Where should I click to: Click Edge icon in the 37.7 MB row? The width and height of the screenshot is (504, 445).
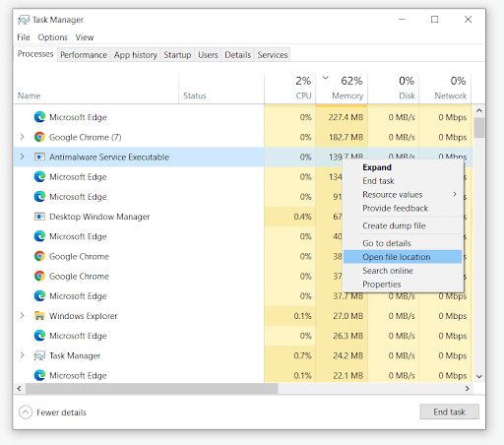[39, 296]
